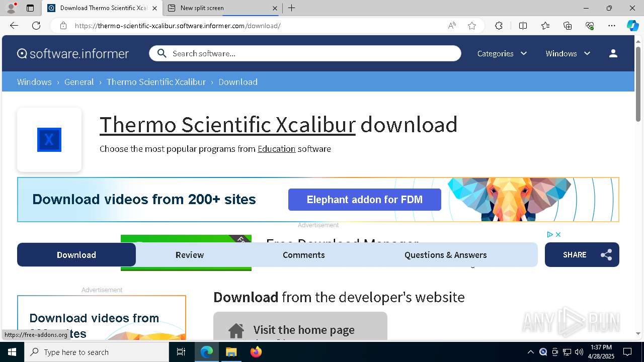Open Firefox from the taskbar

[x=256, y=352]
